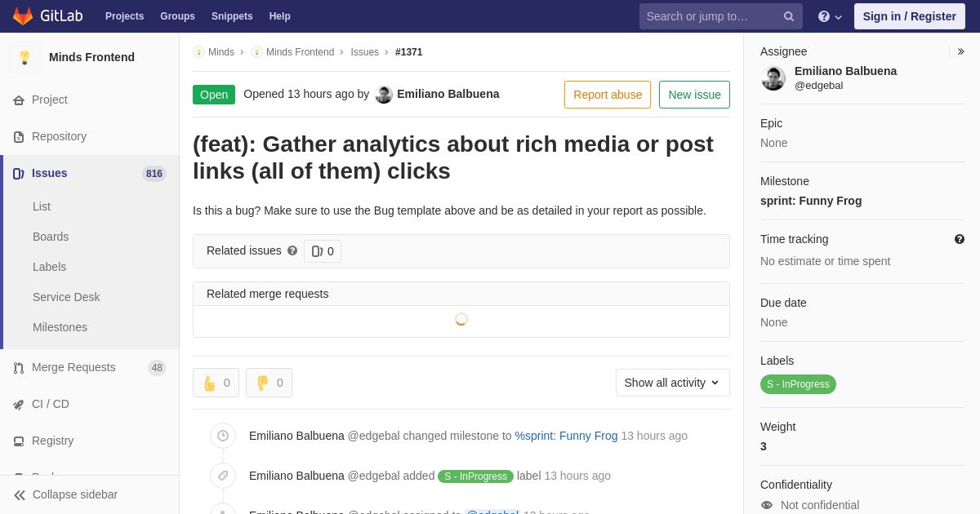Image resolution: width=980 pixels, height=514 pixels.
Task: Click the CI / CD rocket icon
Action: pos(19,405)
